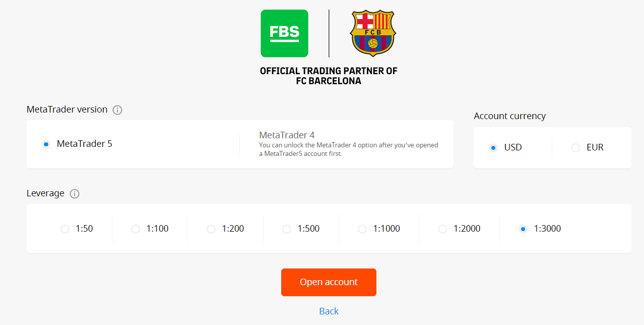Open the Leverage info tooltip
The width and height of the screenshot is (644, 325).
pos(75,193)
